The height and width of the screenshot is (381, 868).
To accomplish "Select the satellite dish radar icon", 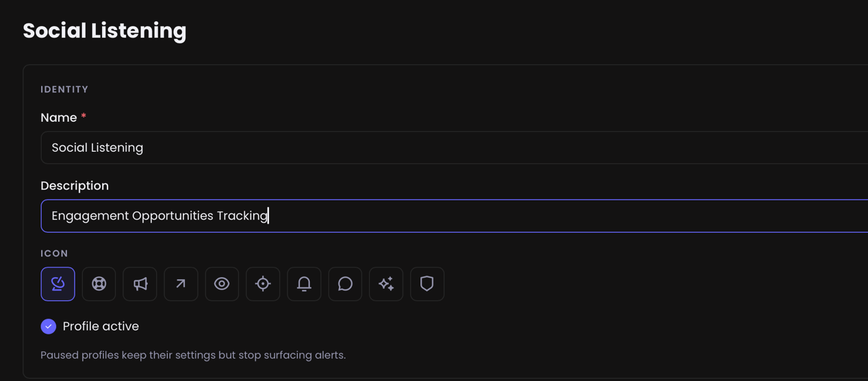I will [x=58, y=284].
